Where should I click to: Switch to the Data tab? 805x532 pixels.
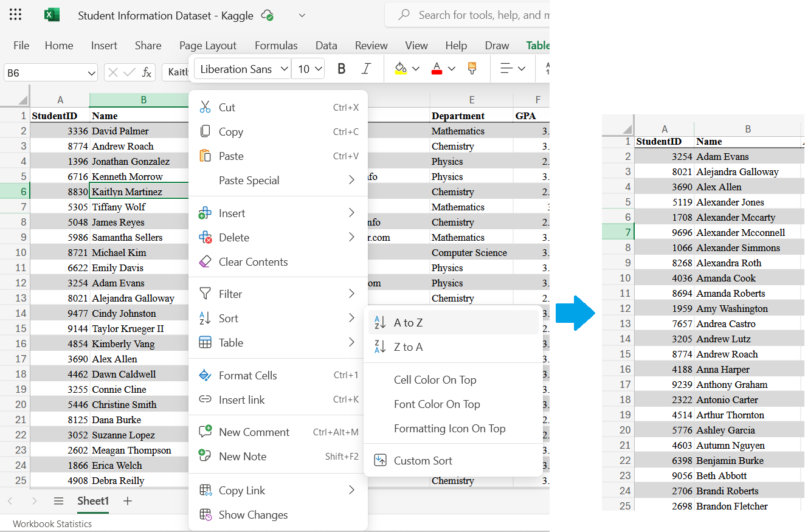(x=326, y=46)
